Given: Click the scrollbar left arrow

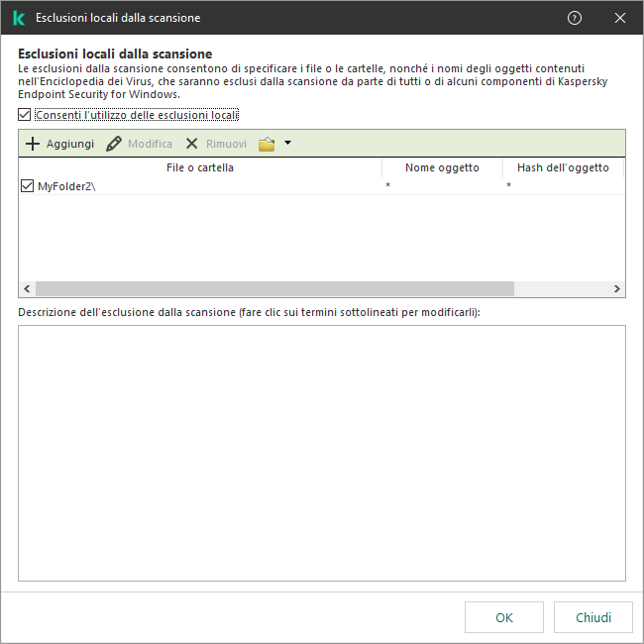Looking at the screenshot, I should pyautogui.click(x=27, y=288).
